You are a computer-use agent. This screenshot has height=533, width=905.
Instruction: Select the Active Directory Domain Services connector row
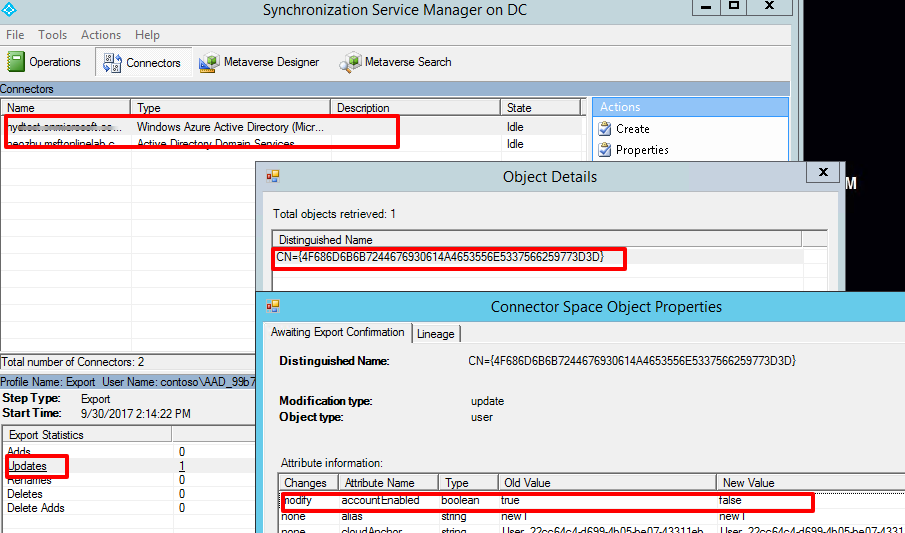[x=293, y=143]
